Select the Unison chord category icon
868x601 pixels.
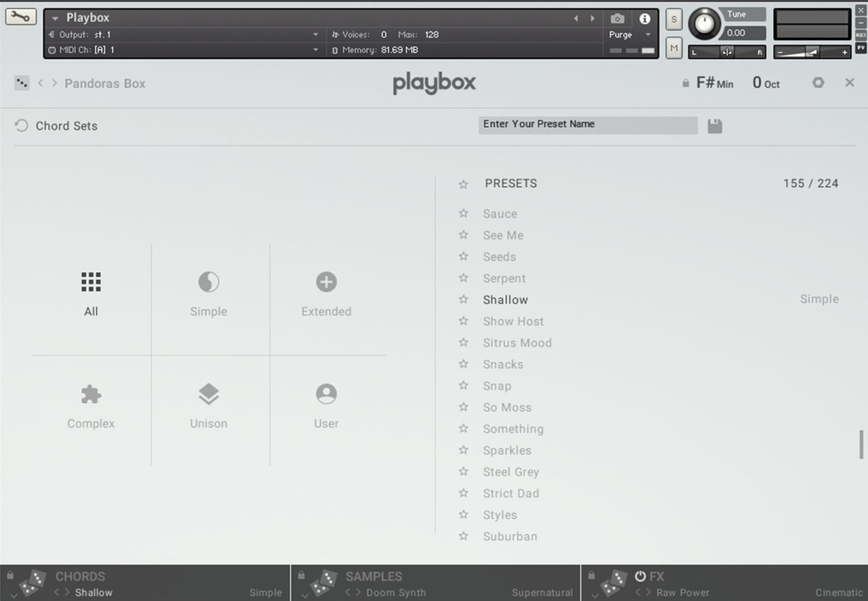208,394
